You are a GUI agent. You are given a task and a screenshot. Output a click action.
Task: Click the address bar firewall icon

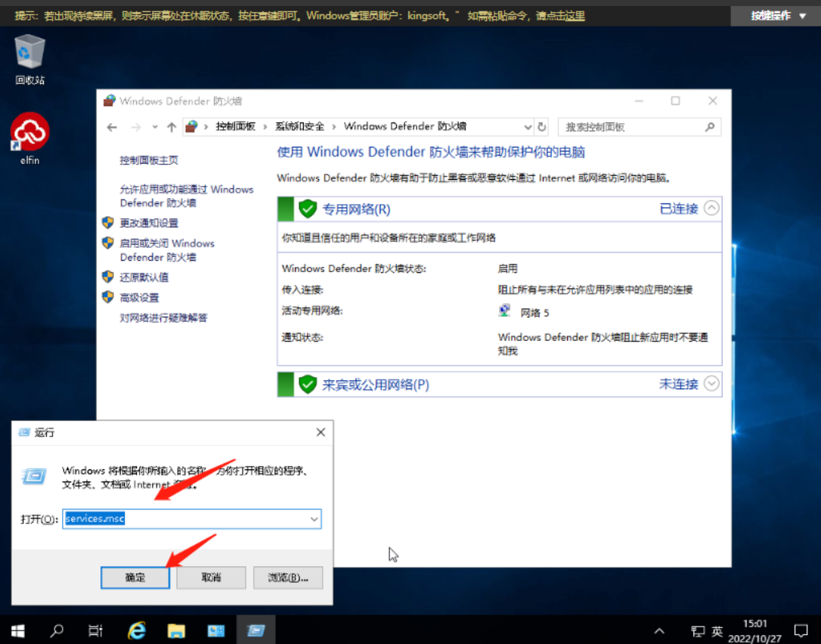pos(191,127)
